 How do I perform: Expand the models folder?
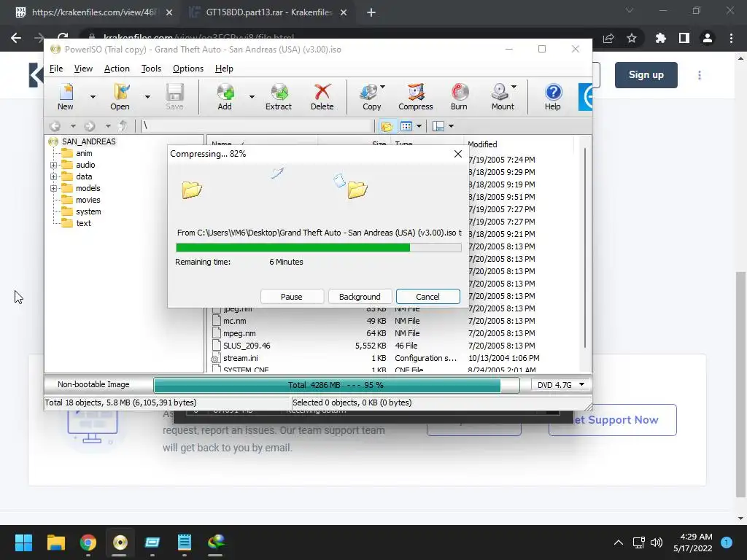click(x=53, y=189)
